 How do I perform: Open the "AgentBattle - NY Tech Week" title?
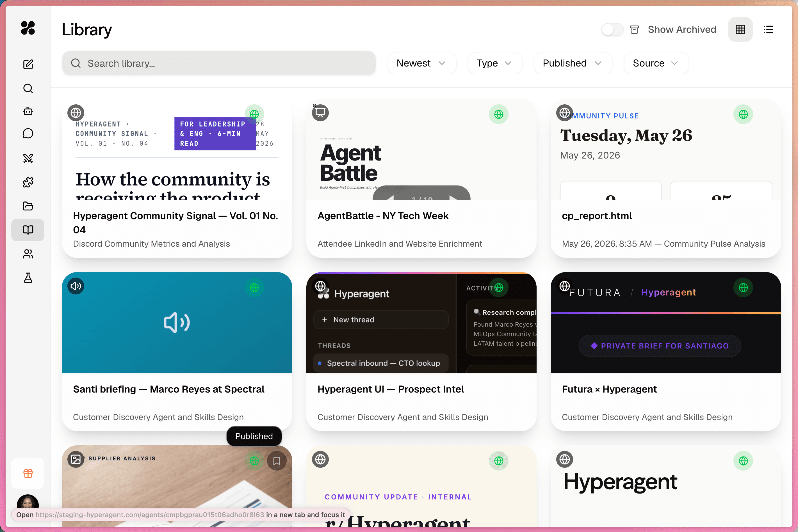point(383,216)
